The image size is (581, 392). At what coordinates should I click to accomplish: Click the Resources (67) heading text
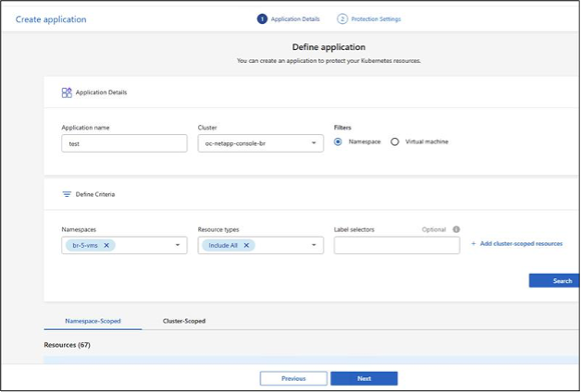click(67, 345)
